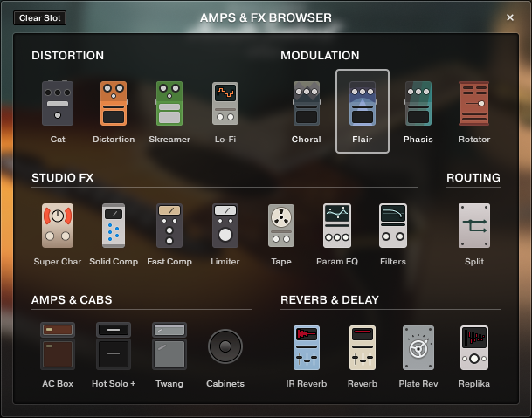Choose the Cabinets speaker icon
Image resolution: width=532 pixels, height=418 pixels.
(225, 347)
